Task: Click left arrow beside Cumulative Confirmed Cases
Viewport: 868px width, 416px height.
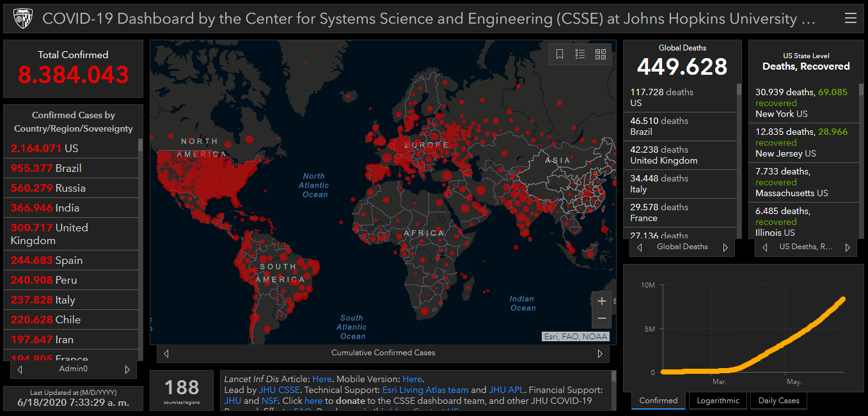Action: tap(166, 353)
